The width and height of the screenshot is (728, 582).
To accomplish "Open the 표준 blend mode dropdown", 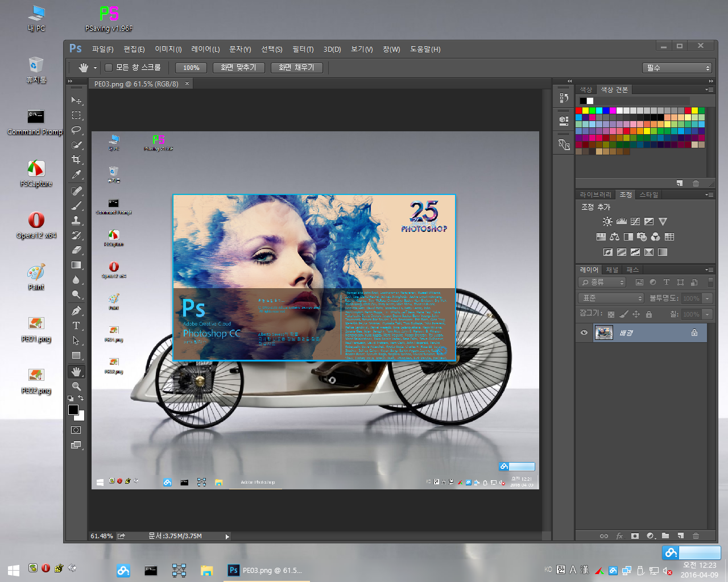I will click(x=611, y=298).
